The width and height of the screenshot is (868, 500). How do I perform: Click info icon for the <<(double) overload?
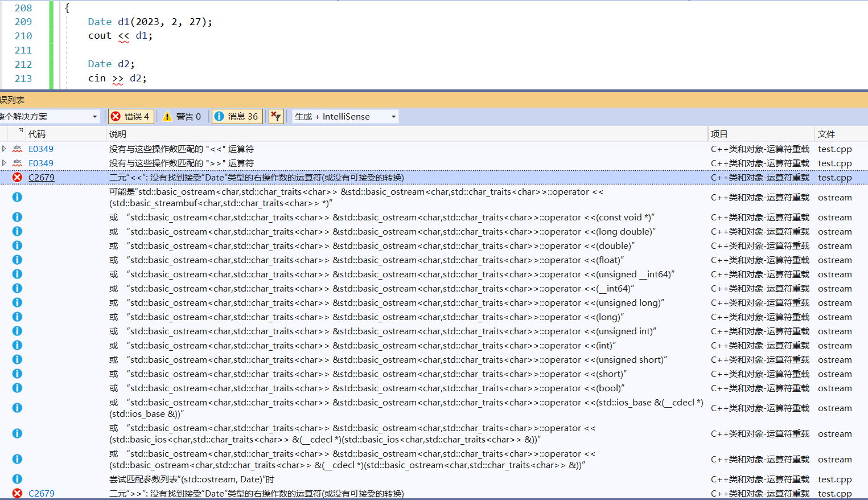pos(18,245)
